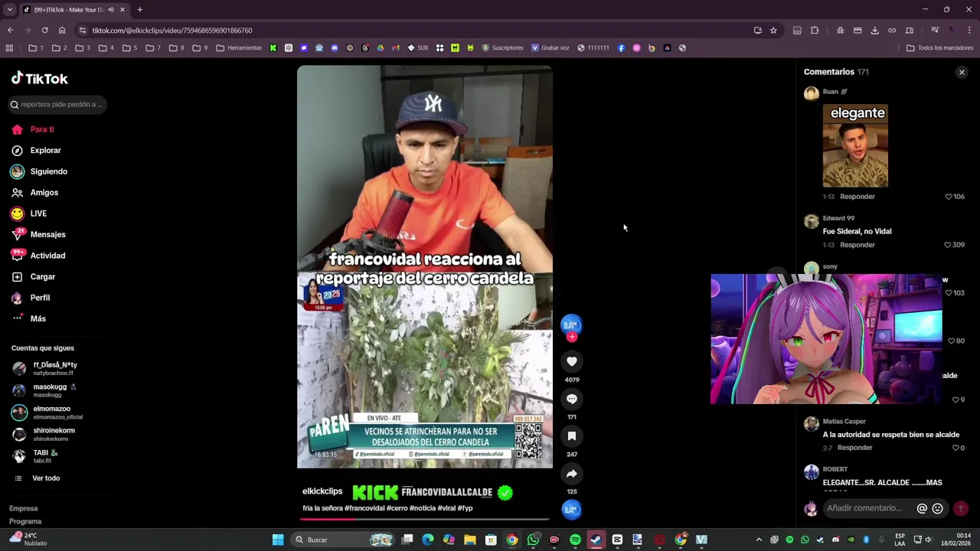Viewport: 980px width, 551px height.
Task: Open Spotify from the taskbar
Action: (x=575, y=540)
